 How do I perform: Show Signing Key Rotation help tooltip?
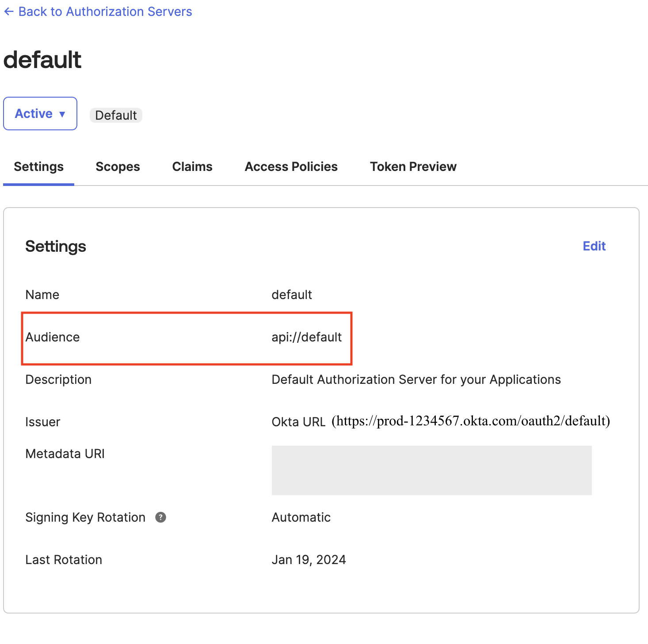160,517
